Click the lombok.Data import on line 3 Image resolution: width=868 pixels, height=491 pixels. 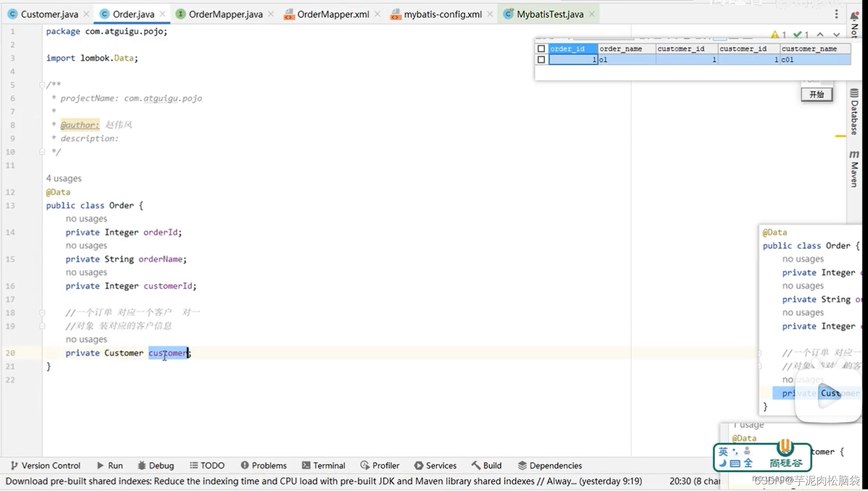tap(109, 58)
